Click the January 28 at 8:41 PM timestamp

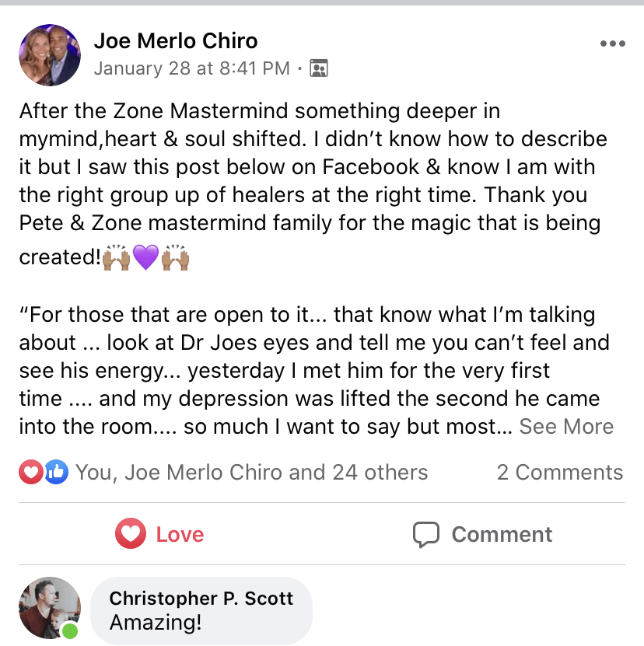(192, 68)
